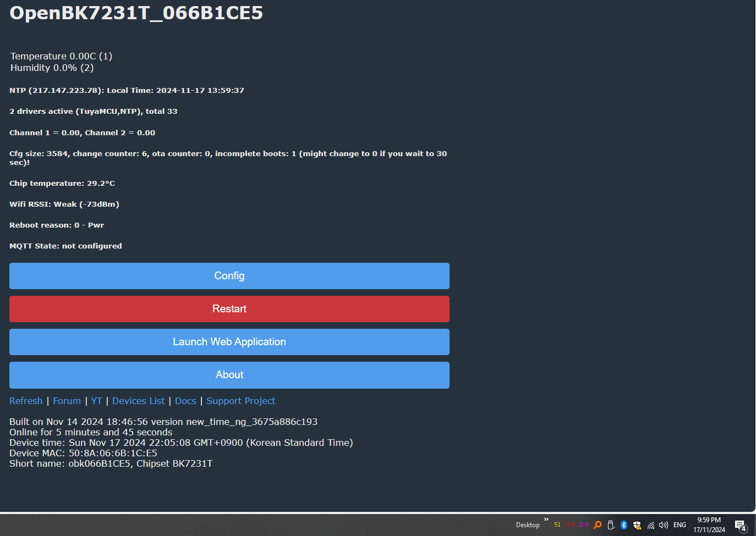Click the orange search magnifier tray icon

(x=598, y=525)
